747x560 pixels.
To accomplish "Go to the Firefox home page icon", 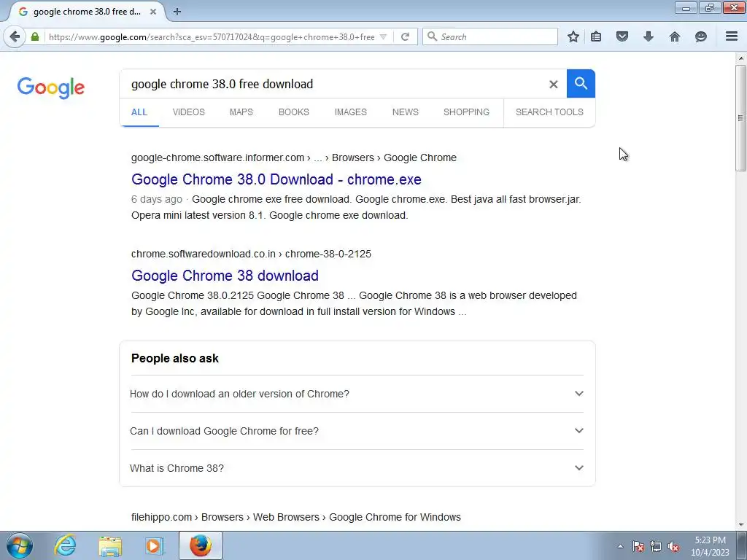I will pos(675,36).
